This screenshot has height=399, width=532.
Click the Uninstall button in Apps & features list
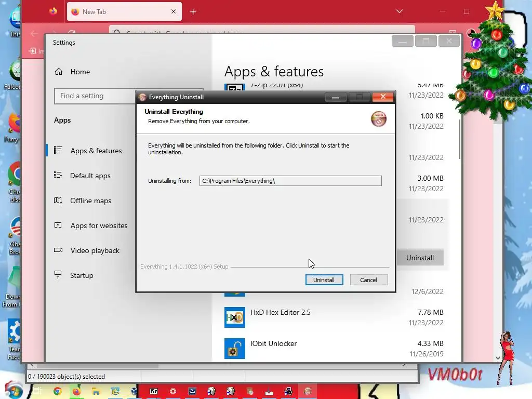tap(420, 258)
